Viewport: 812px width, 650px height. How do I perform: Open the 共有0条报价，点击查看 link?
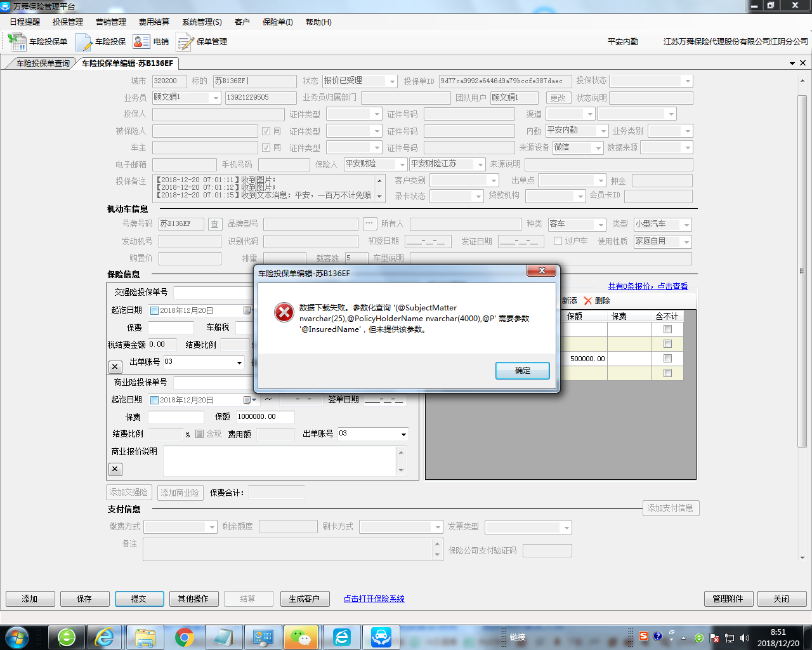point(648,286)
